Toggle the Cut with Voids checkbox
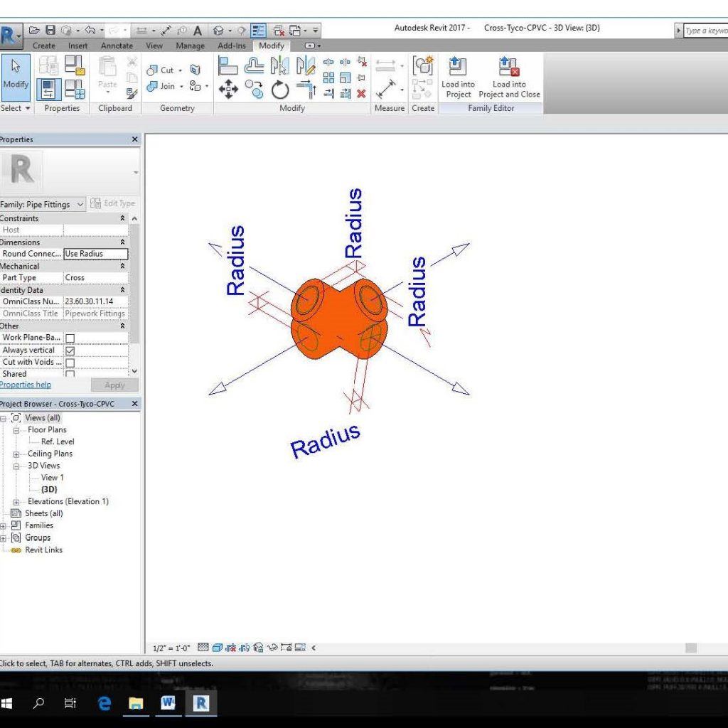 tap(70, 363)
